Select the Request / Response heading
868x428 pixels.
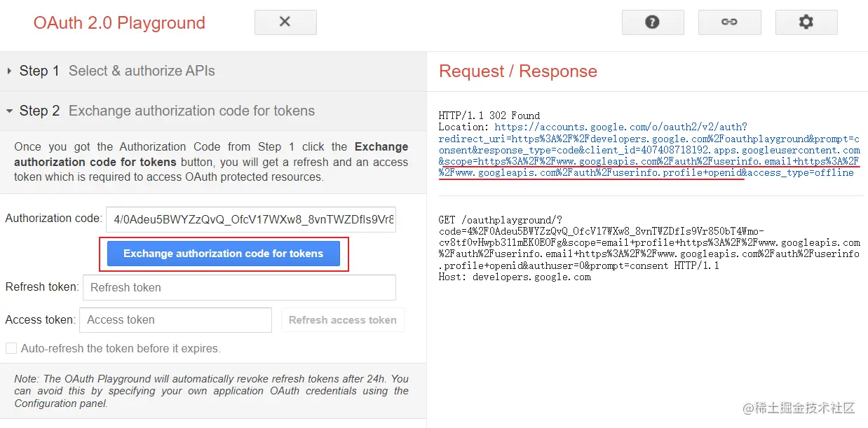[518, 71]
